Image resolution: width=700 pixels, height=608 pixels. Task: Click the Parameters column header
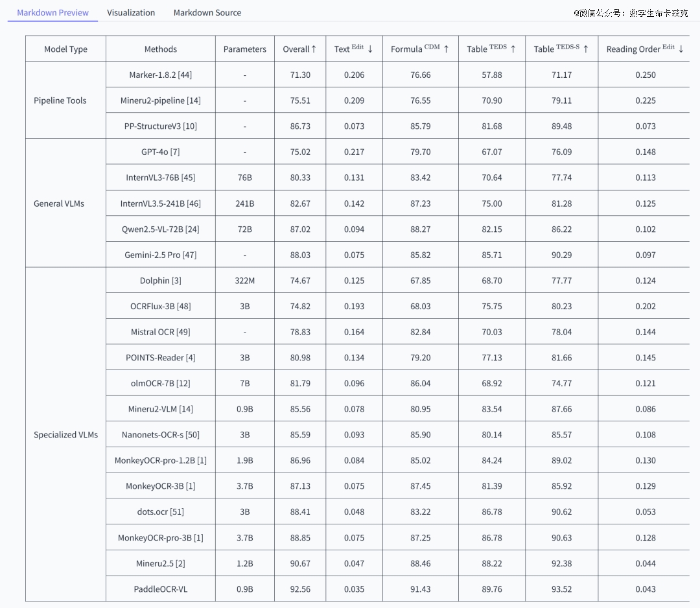[x=244, y=49]
